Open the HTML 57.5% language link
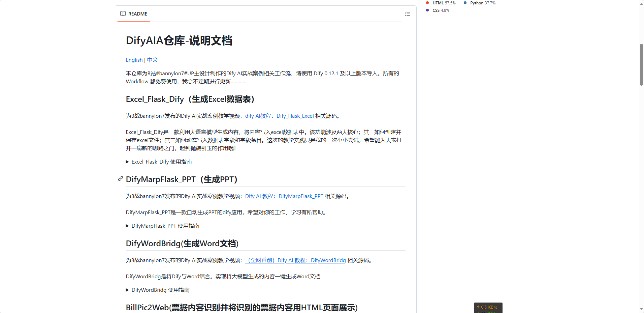644x313 pixels. (x=444, y=3)
